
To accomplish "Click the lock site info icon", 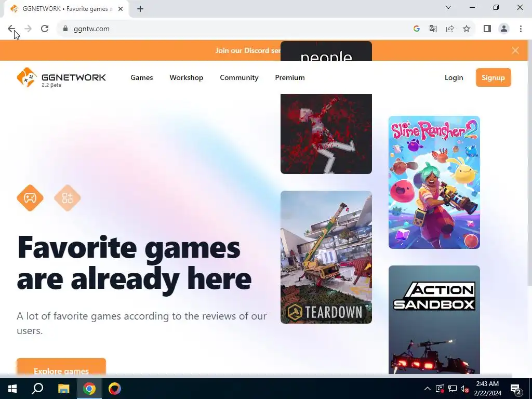I will tap(65, 29).
